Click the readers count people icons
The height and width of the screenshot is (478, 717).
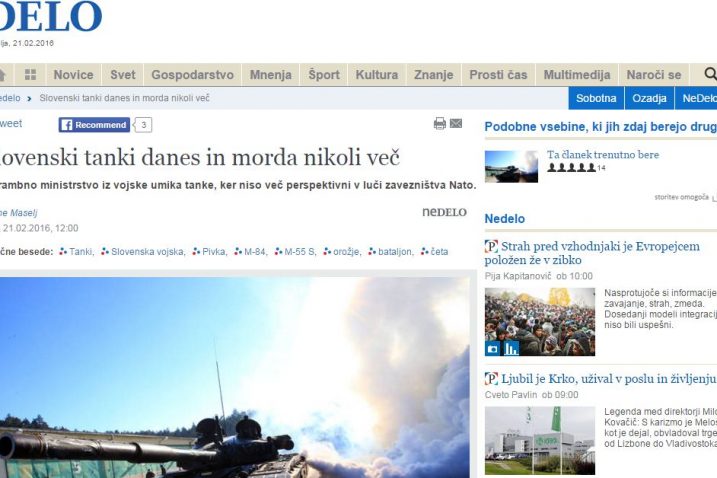pos(572,167)
